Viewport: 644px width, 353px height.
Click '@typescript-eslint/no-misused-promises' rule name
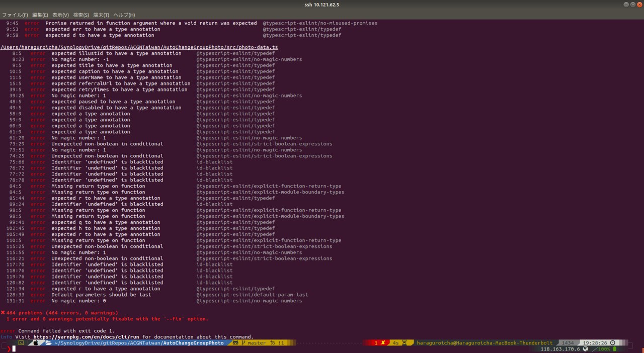coord(320,23)
